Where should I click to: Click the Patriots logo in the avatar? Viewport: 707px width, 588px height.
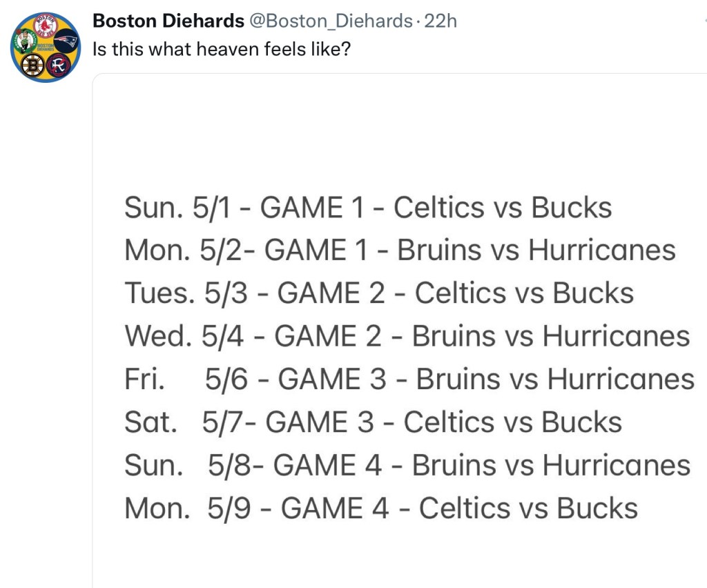point(66,40)
